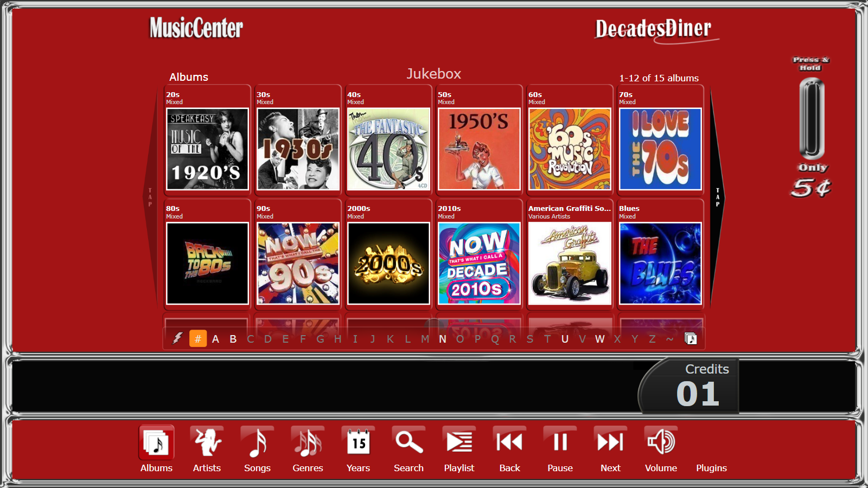
Task: Click the Albums heading above the grid
Action: coord(189,77)
